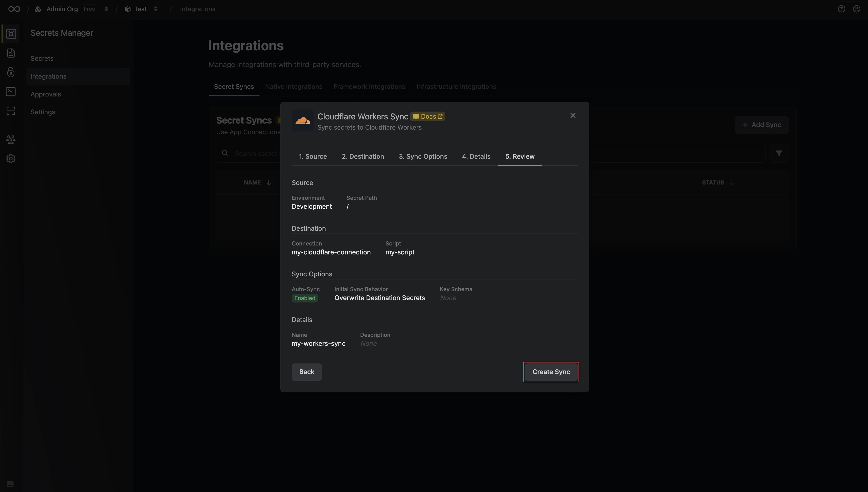This screenshot has height=492, width=868.
Task: Open the SSH terminal sidebar icon
Action: (11, 92)
